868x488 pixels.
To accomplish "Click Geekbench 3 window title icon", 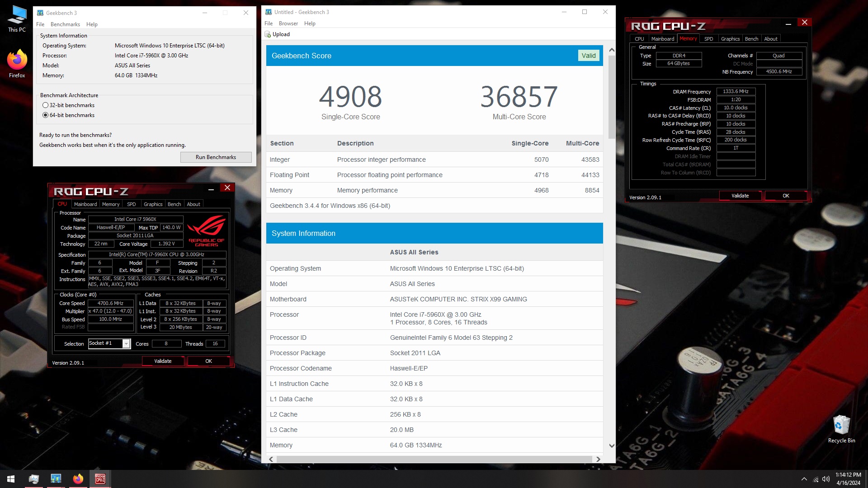I will [40, 13].
